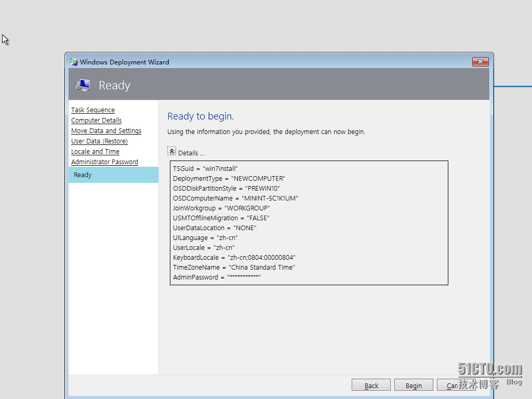Select the JoinWorkgroup = "WORKGROUP" line
Image resolution: width=532 pixels, height=399 pixels.
pyautogui.click(x=221, y=208)
